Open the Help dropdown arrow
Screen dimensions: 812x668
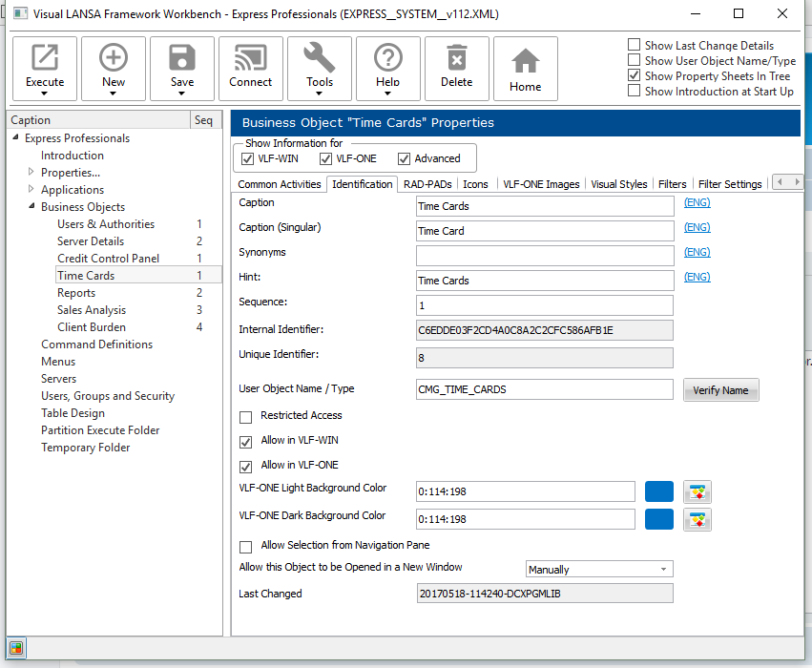(388, 94)
